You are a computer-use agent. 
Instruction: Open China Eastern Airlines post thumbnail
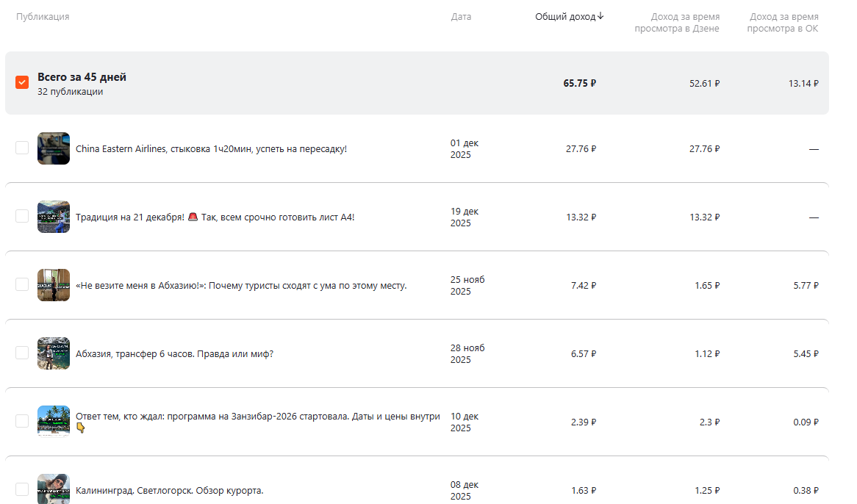tap(54, 148)
